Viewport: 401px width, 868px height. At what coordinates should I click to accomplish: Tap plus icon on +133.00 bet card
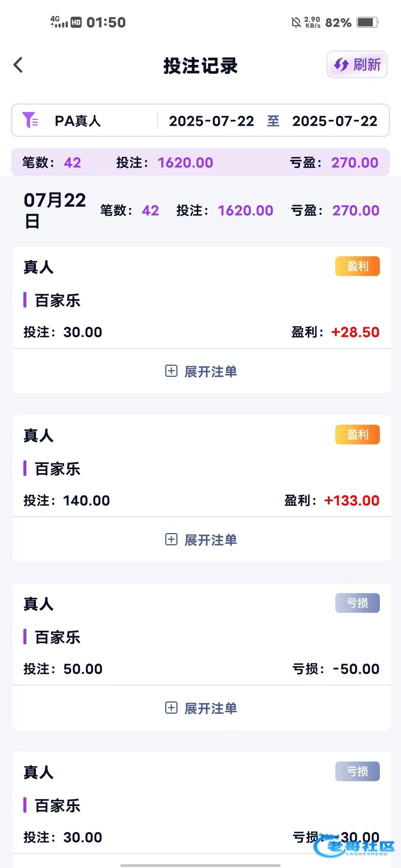(x=171, y=539)
